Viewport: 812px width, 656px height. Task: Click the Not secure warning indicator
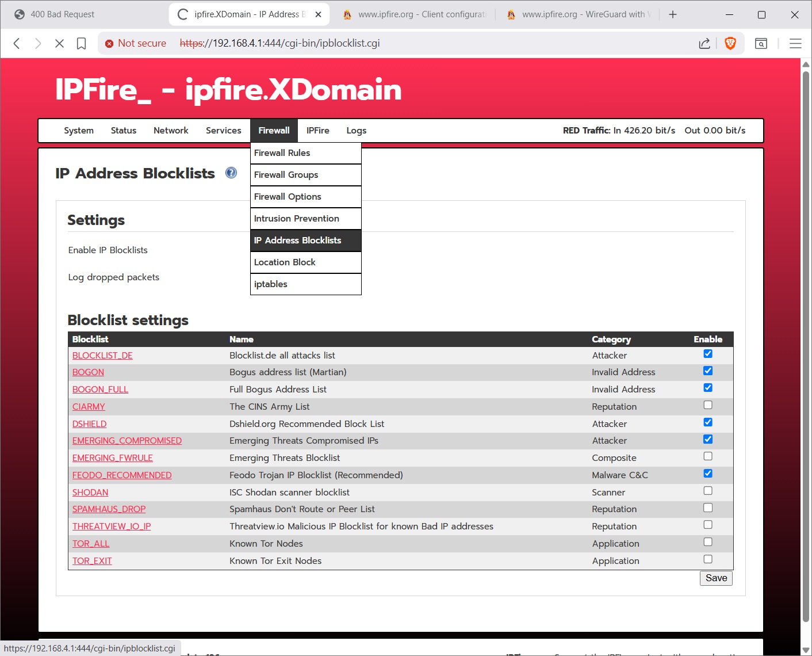[x=135, y=43]
